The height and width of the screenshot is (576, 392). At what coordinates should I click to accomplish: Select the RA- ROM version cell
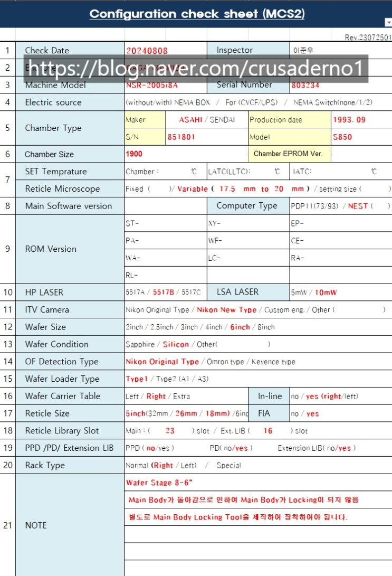pyautogui.click(x=341, y=258)
